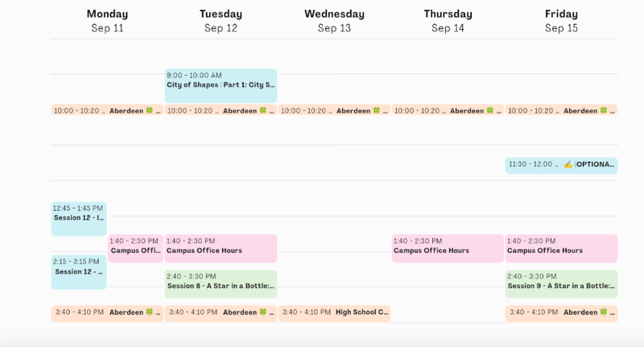The height and width of the screenshot is (347, 644).
Task: Click the clover icon on Wednesday's 10:00 Aberdeen event
Action: click(376, 110)
